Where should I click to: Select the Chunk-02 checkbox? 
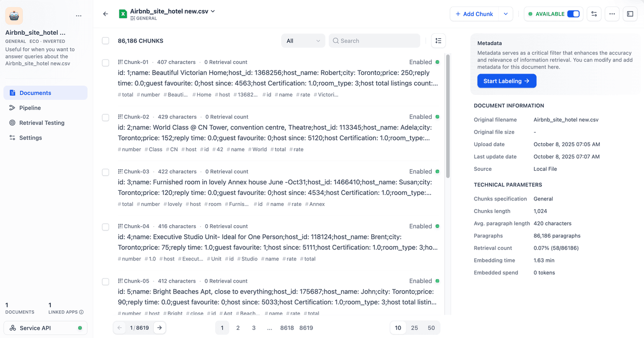[x=106, y=117]
